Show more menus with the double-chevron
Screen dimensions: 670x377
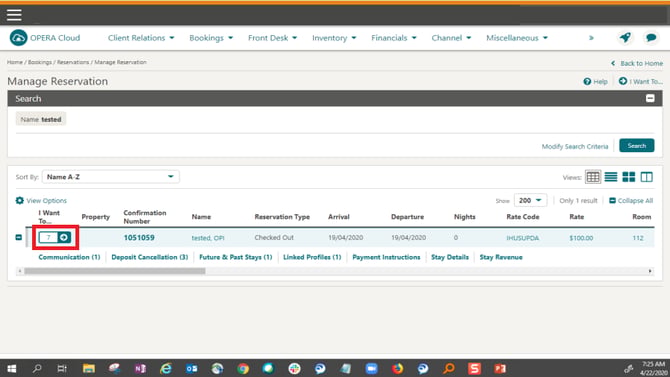591,38
